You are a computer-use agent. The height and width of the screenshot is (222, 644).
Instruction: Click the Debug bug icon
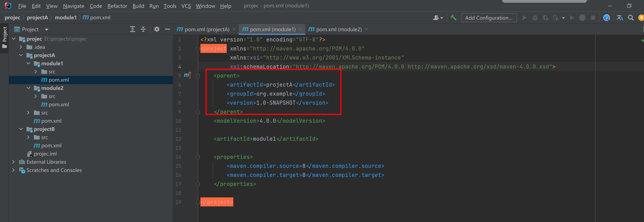pos(535,18)
